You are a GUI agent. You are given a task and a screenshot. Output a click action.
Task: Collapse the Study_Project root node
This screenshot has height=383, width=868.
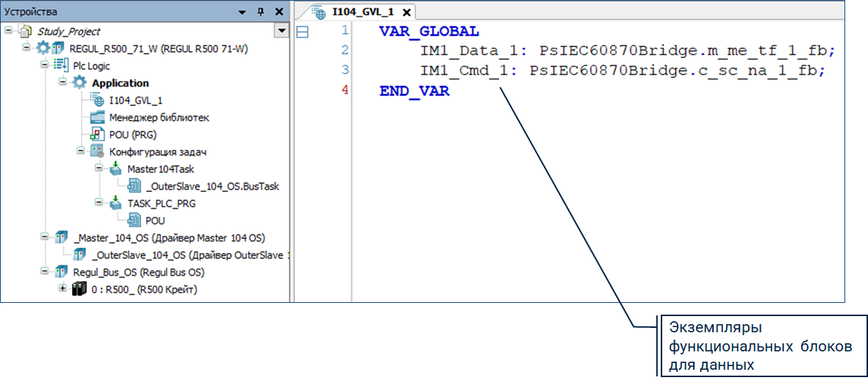coord(8,32)
